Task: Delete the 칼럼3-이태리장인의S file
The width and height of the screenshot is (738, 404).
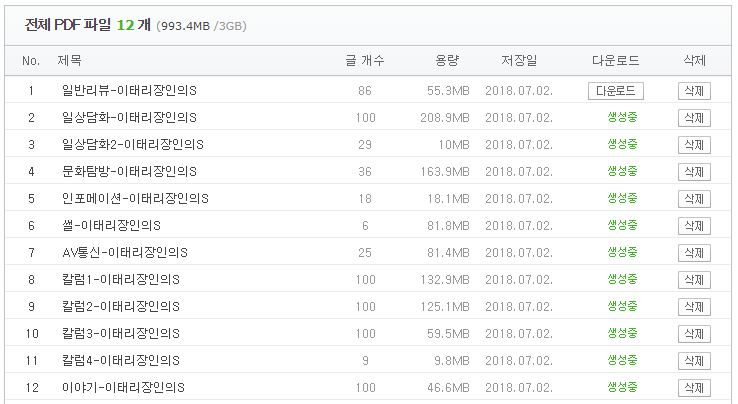Action: point(694,334)
